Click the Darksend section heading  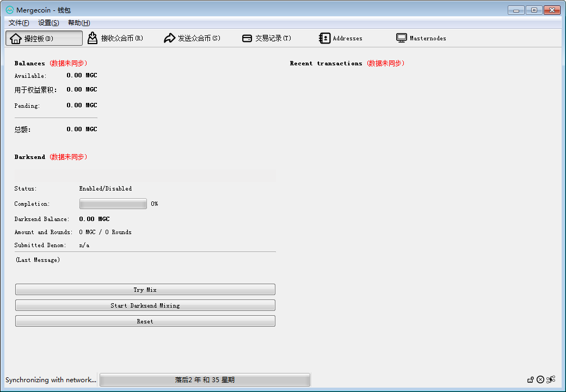click(x=29, y=157)
